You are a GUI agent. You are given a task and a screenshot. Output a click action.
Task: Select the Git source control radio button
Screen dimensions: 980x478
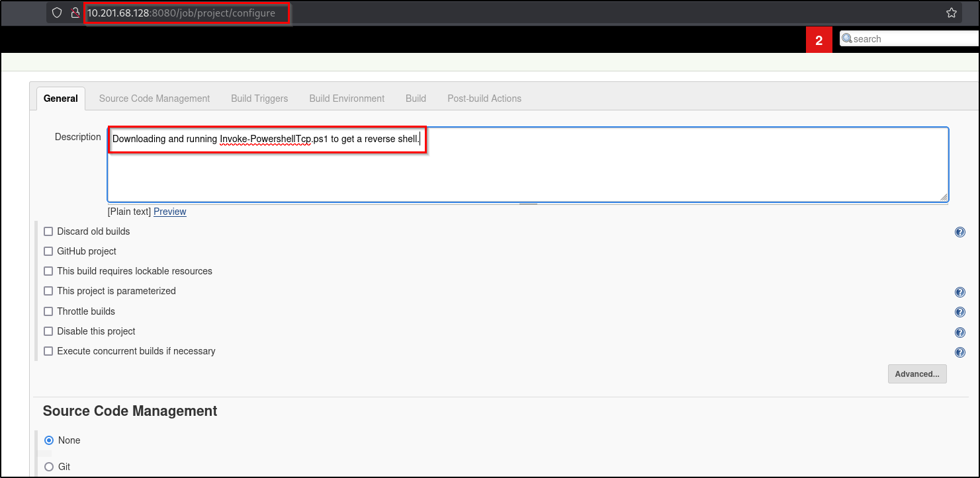point(48,466)
